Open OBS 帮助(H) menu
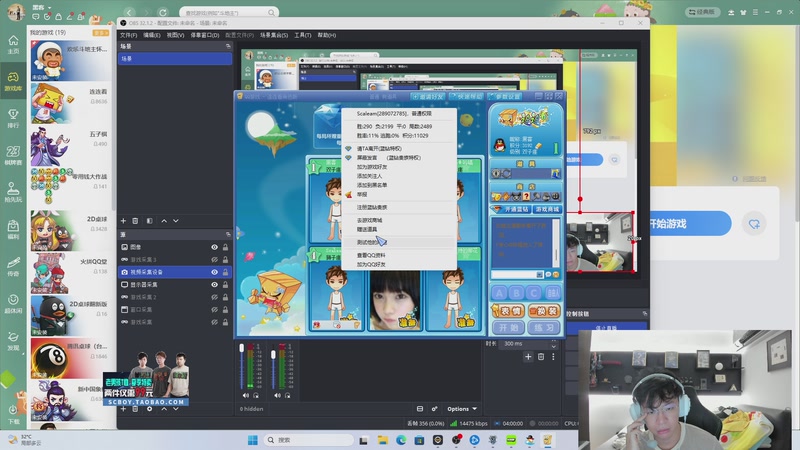The image size is (800, 450). click(x=327, y=35)
